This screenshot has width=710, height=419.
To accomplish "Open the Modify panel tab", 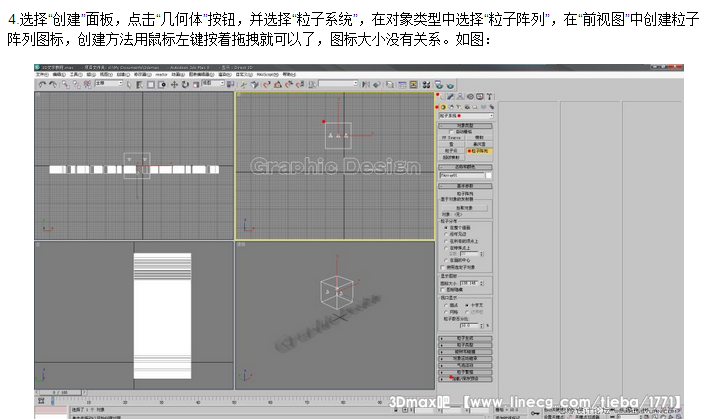I will (450, 98).
